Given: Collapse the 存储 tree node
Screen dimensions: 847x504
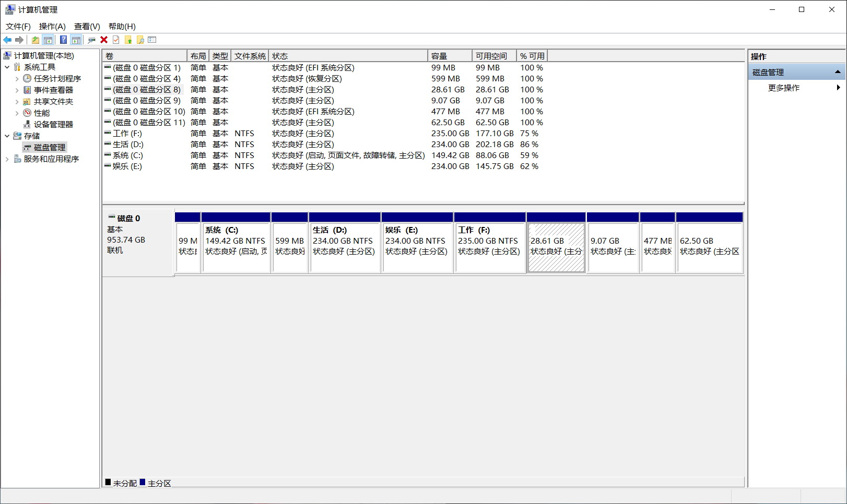Looking at the screenshot, I should point(7,136).
